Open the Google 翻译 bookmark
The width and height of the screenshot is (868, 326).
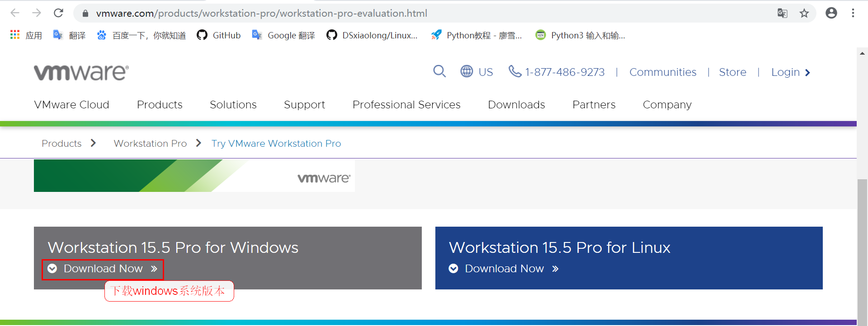pos(283,35)
